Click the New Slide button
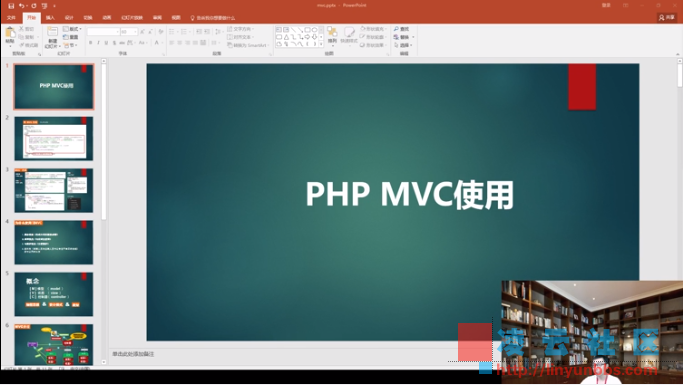683x385 pixels. coord(52,37)
